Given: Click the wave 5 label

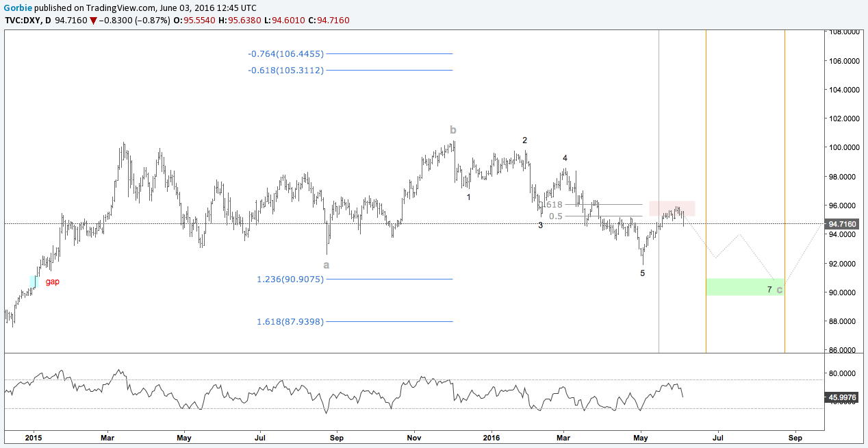Looking at the screenshot, I should coord(642,273).
